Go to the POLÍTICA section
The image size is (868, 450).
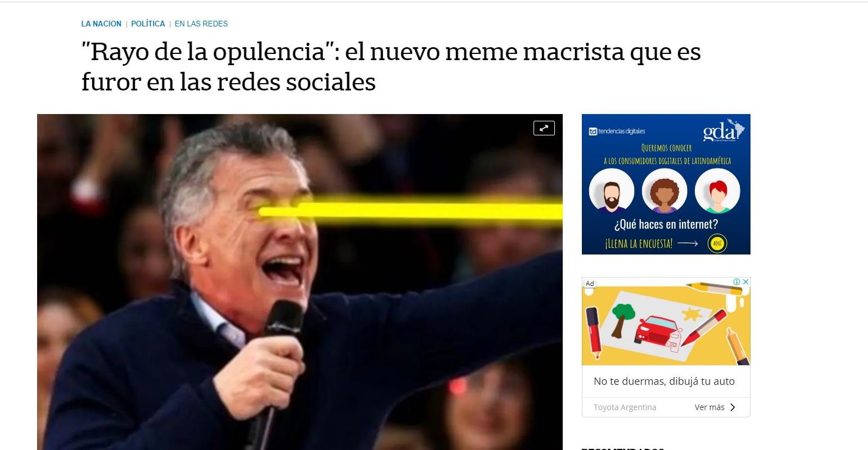tap(148, 24)
